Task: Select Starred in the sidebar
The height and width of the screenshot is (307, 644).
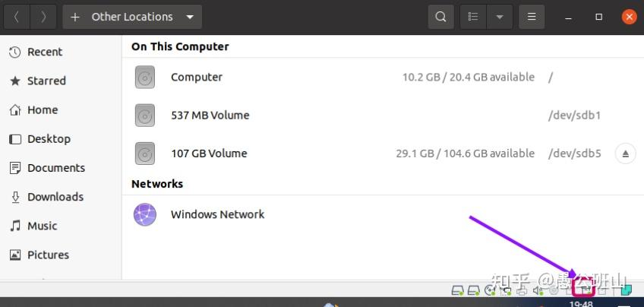Action: pos(46,81)
